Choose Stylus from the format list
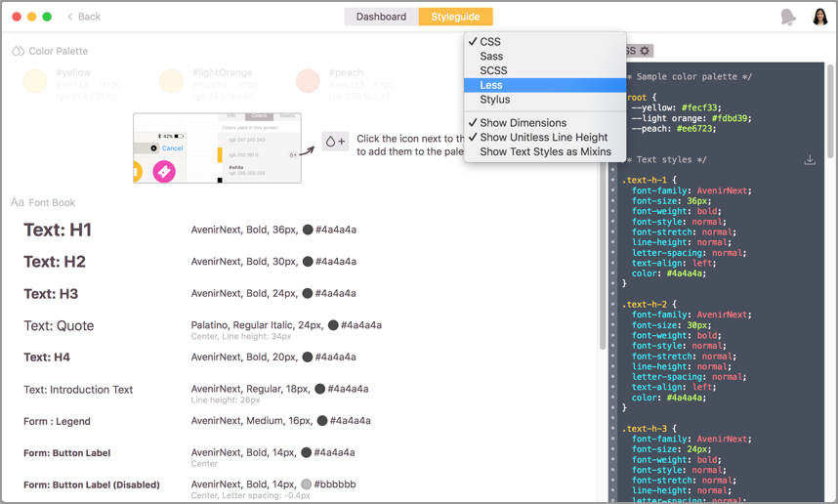This screenshot has height=504, width=838. pos(494,100)
